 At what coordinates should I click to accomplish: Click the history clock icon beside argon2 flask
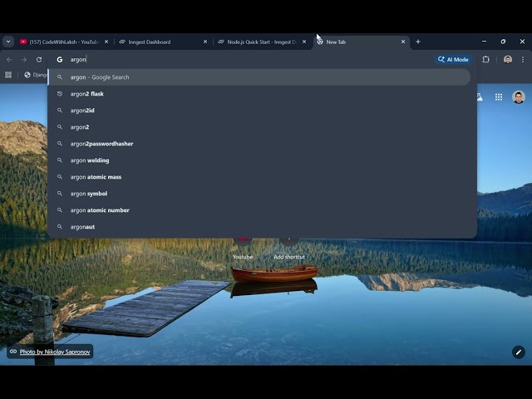pyautogui.click(x=60, y=94)
